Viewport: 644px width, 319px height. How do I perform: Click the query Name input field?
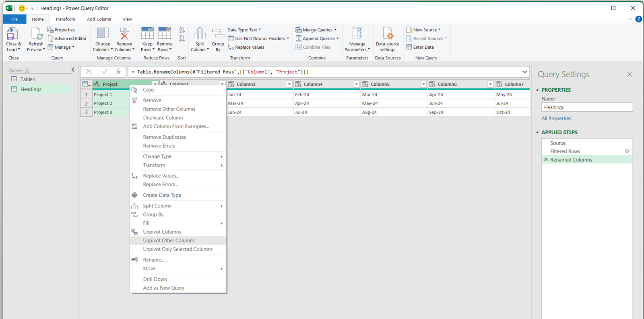click(587, 107)
